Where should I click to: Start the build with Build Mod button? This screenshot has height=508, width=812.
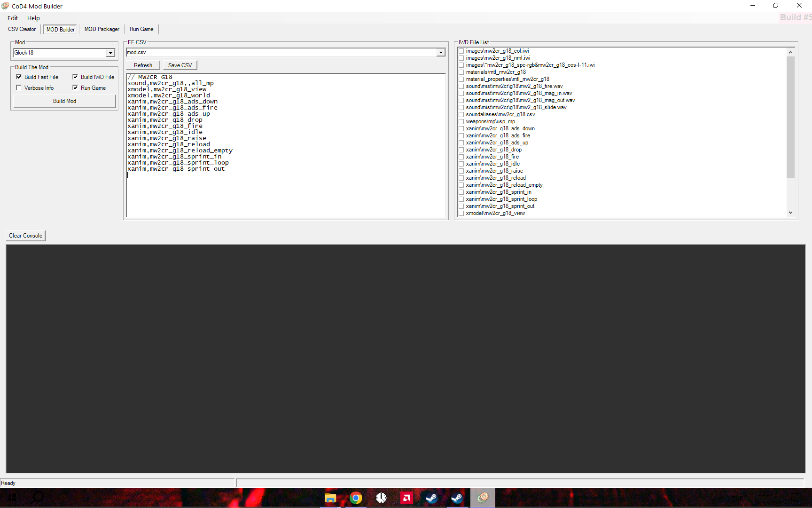pyautogui.click(x=64, y=101)
